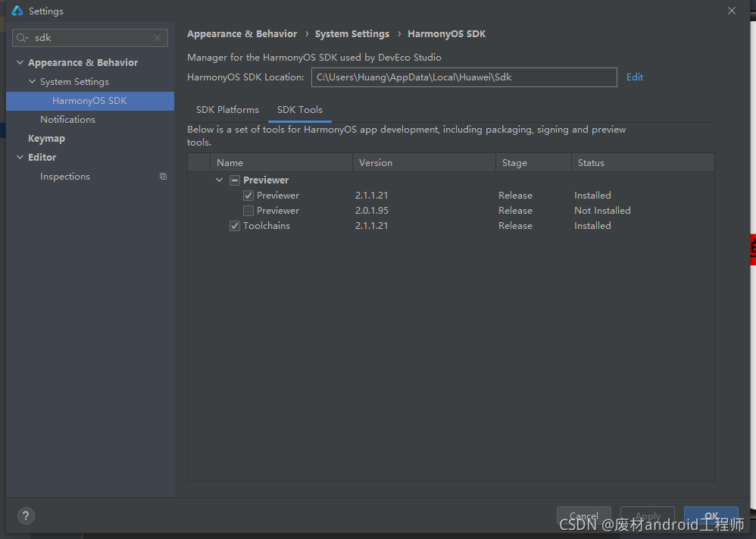Click the settings search field

coord(90,38)
